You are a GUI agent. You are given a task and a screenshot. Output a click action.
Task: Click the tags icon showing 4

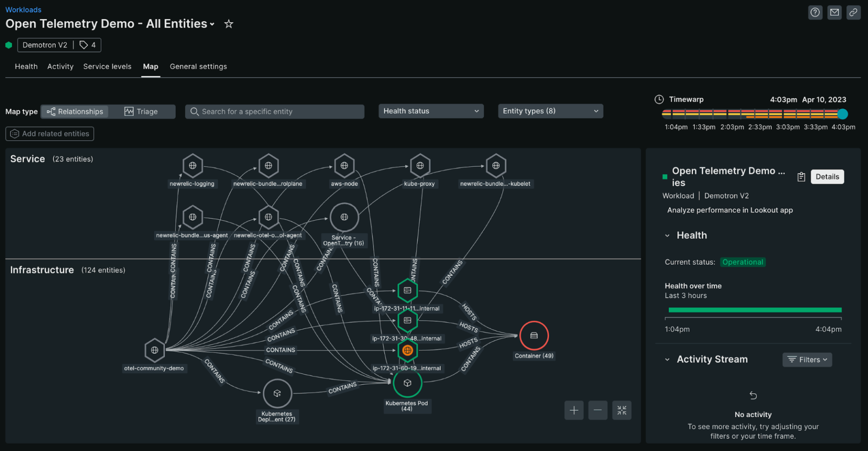pyautogui.click(x=88, y=45)
